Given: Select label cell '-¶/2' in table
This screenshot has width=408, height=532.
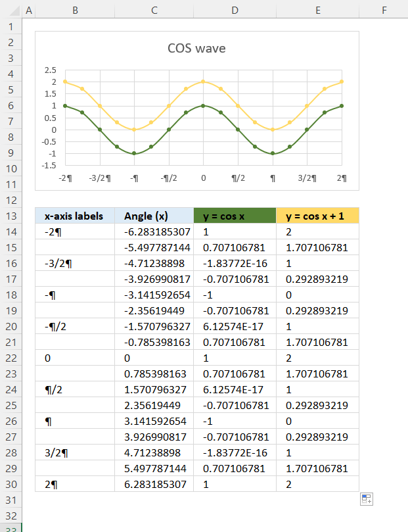Looking at the screenshot, I should click(75, 326).
